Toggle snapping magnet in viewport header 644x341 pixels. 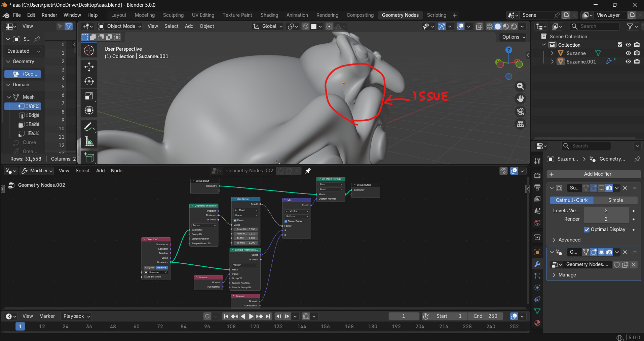coord(305,27)
